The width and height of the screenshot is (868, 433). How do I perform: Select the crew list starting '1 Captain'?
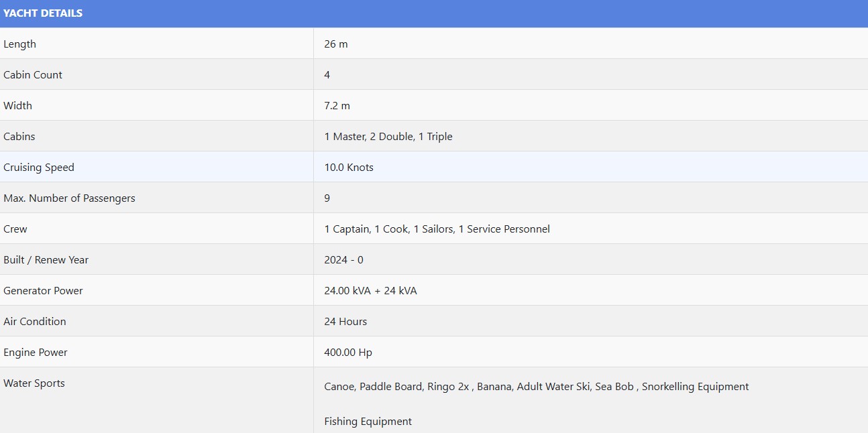point(437,229)
